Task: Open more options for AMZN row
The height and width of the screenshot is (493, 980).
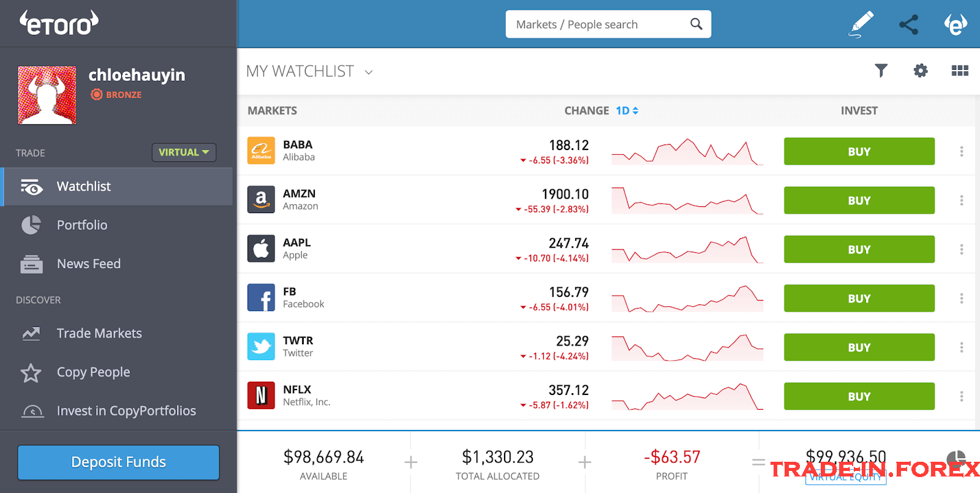Action: tap(962, 200)
